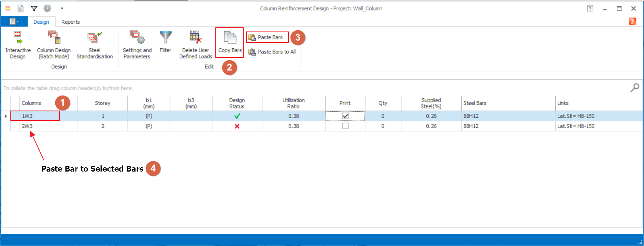The height and width of the screenshot is (246, 644).
Task: Click the help question mark icon
Action: point(632,21)
